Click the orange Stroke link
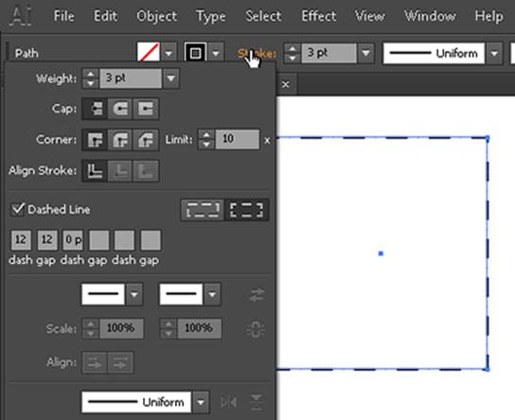Screen dimensions: 515x420 pos(257,53)
